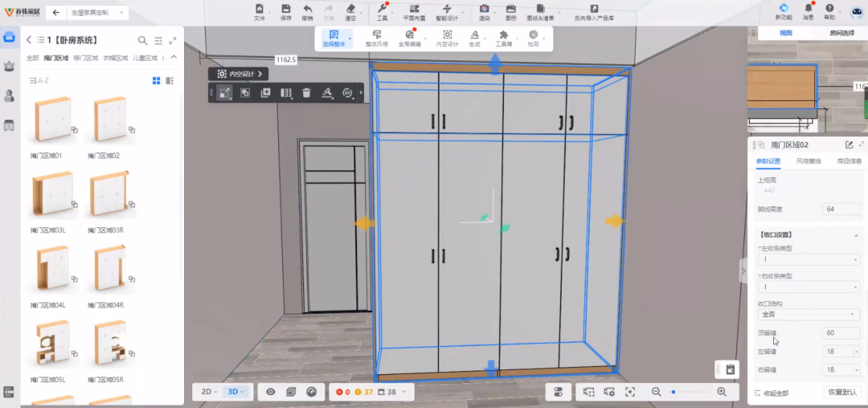Switch catalog to grid view
The image size is (868, 408).
[x=156, y=80]
